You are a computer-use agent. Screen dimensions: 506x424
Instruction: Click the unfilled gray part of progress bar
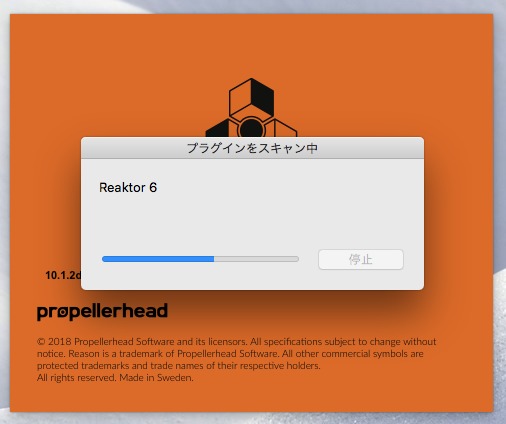[x=256, y=259]
